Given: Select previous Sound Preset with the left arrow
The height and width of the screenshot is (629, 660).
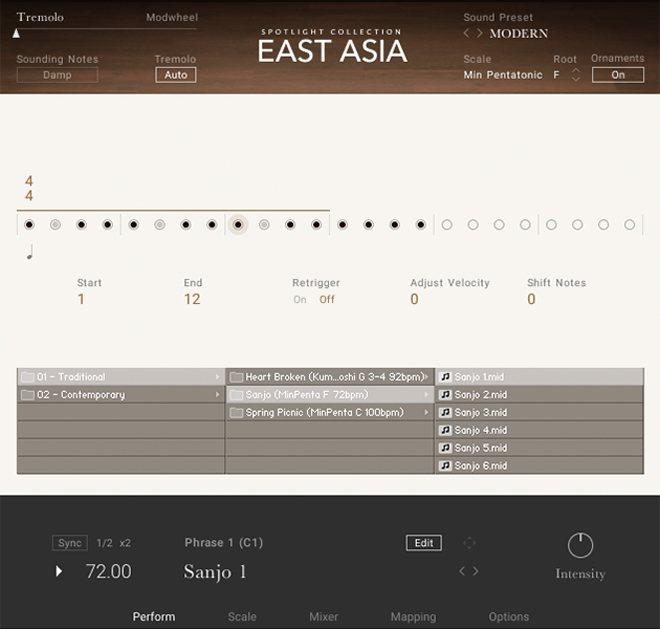Looking at the screenshot, I should pos(466,33).
